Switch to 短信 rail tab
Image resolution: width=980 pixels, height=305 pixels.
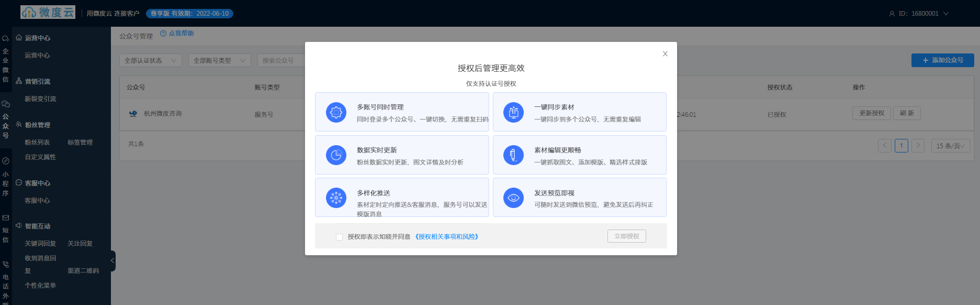click(x=6, y=228)
